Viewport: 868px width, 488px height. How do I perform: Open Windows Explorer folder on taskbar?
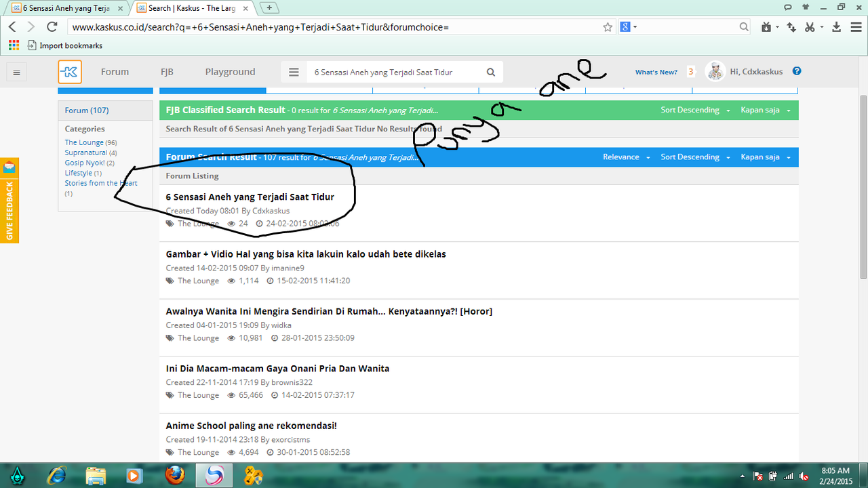tap(96, 476)
